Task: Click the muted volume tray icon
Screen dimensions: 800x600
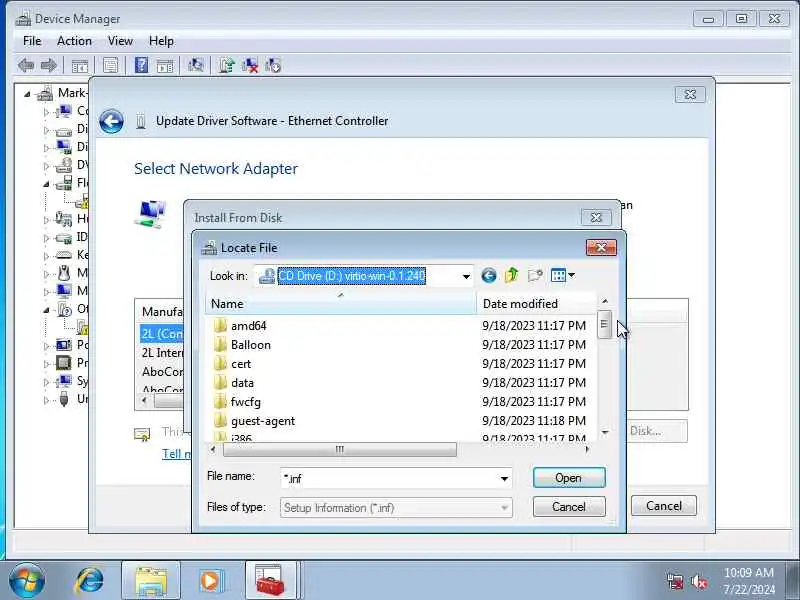Action: [x=698, y=581]
